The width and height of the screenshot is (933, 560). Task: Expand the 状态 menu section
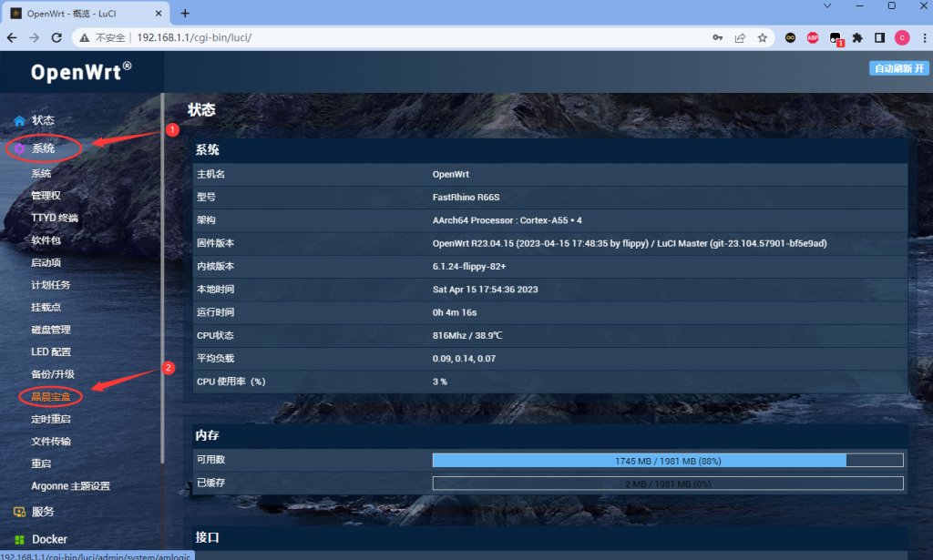43,120
